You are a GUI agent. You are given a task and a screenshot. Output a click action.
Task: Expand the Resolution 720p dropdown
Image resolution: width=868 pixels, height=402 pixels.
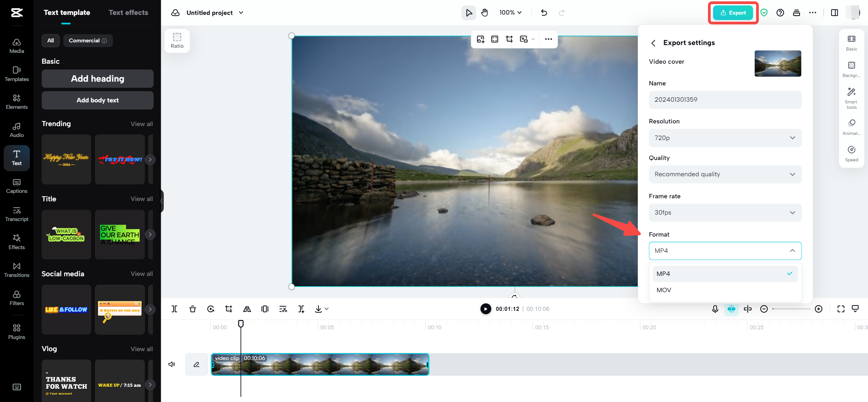[x=725, y=138]
